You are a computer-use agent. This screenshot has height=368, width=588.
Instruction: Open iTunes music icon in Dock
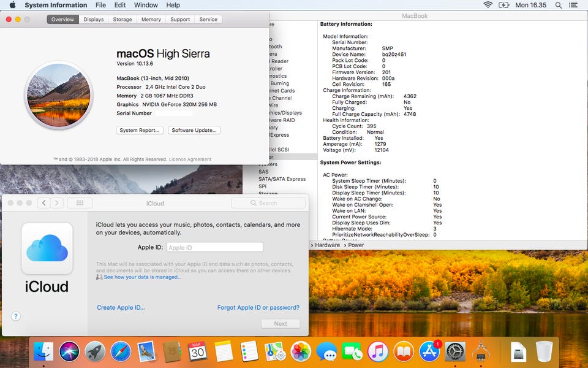point(378,352)
